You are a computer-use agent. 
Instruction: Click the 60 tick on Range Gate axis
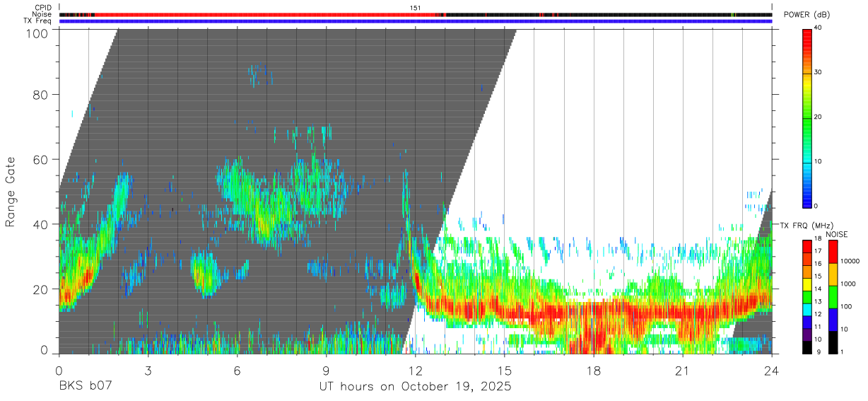(40, 160)
